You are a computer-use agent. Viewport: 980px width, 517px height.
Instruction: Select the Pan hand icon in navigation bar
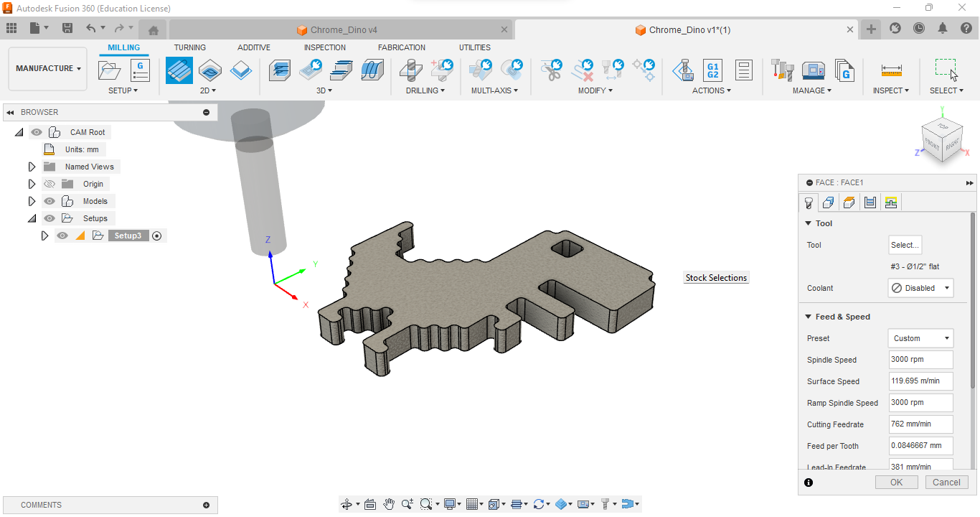pos(388,504)
